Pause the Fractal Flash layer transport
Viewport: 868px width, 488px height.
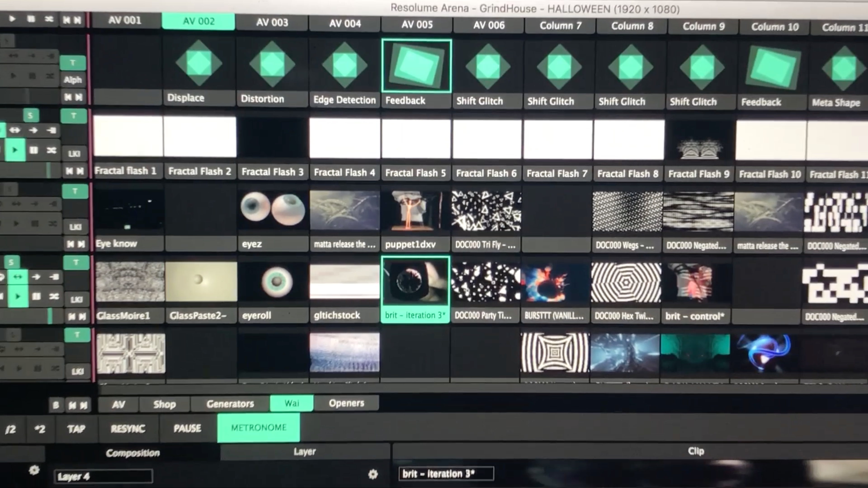[x=33, y=150]
